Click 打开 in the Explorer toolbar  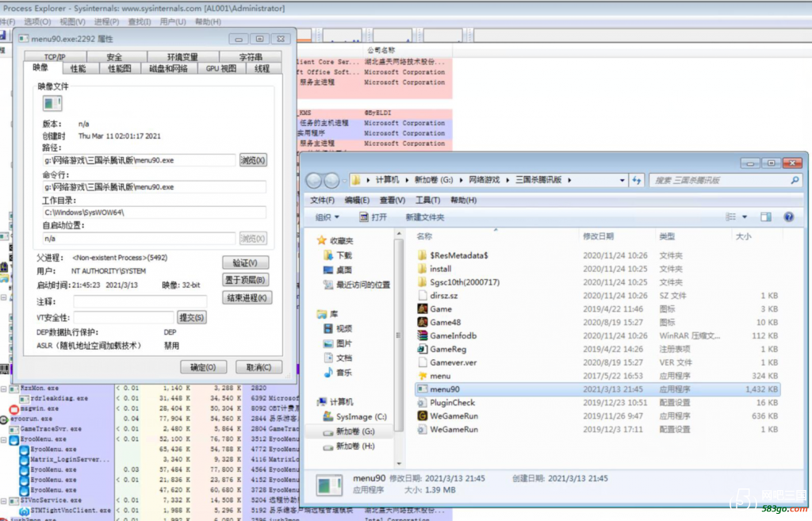click(x=373, y=217)
